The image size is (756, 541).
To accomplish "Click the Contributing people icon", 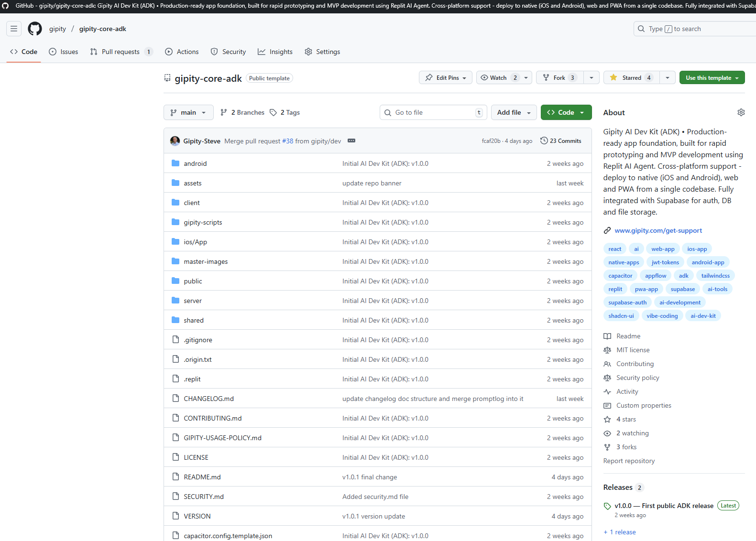I will 607,364.
